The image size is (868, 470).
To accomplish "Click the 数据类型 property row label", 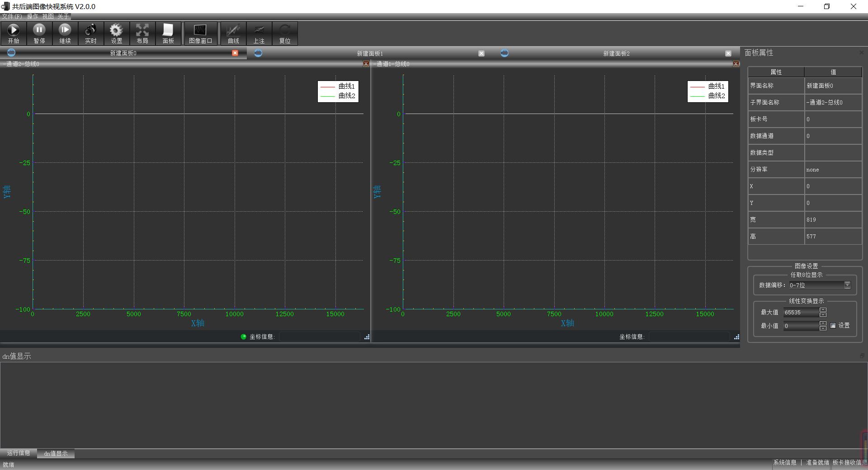I will [x=776, y=152].
